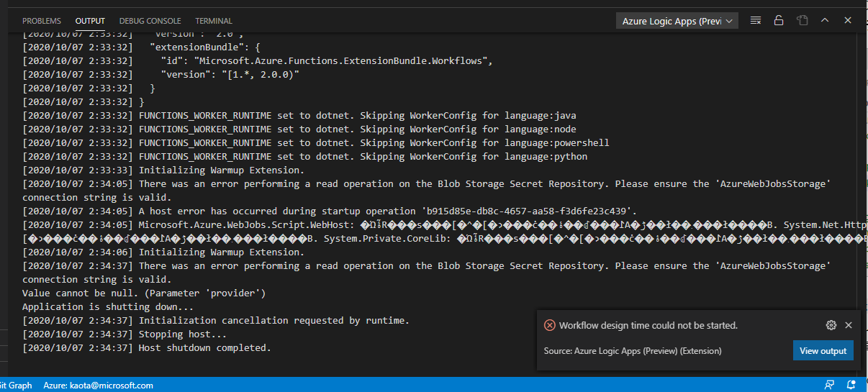Open the Debug Console tab
Screen dimensions: 868x392
(150, 21)
